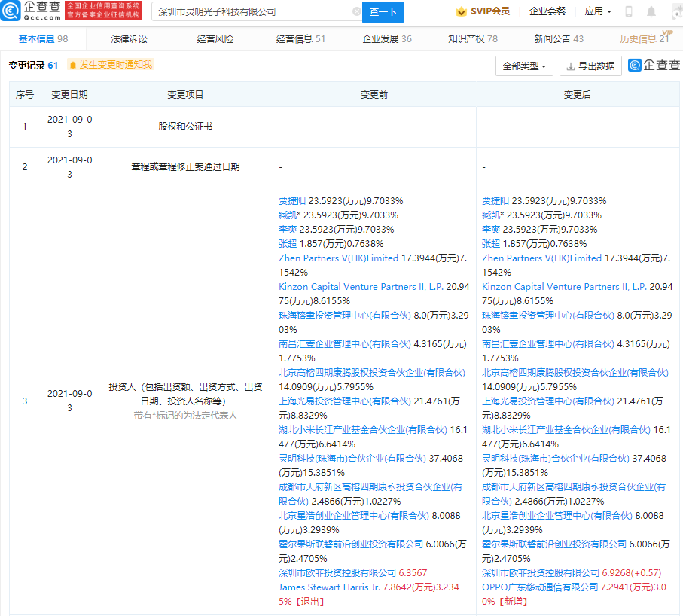Viewport: 683px width, 616px height.
Task: Open the 企业套餐 menu item
Action: coord(547,11)
